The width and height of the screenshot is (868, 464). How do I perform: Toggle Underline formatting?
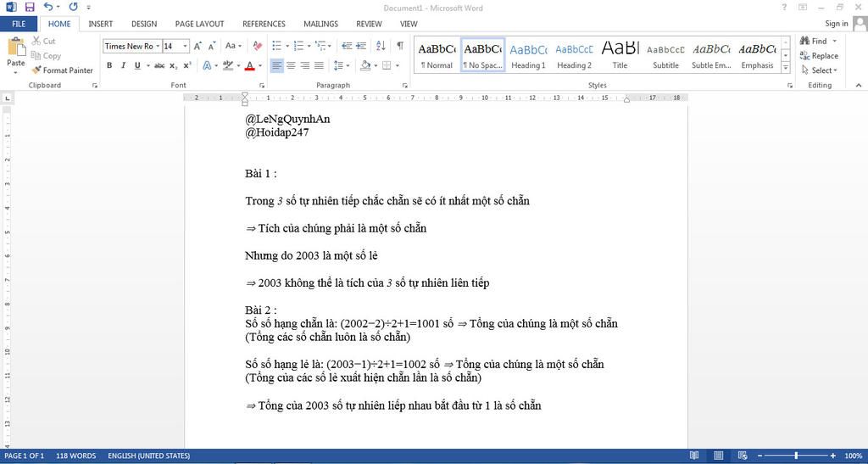coord(136,65)
